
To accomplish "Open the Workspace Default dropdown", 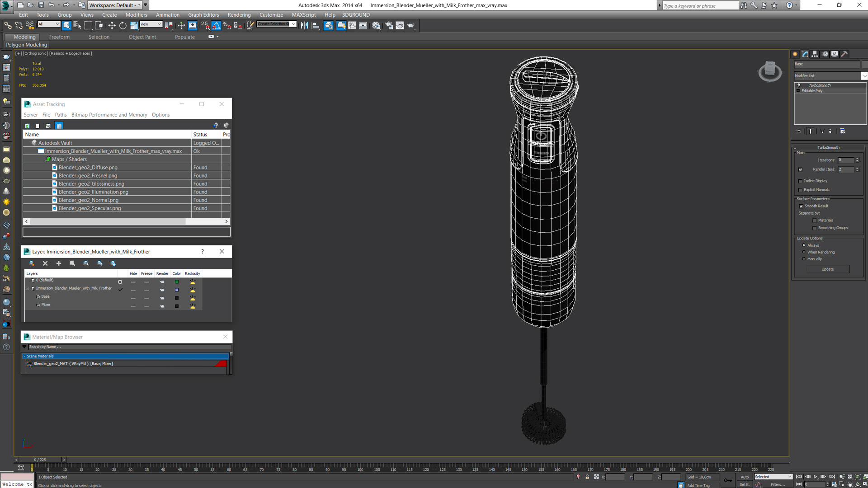I will (115, 5).
